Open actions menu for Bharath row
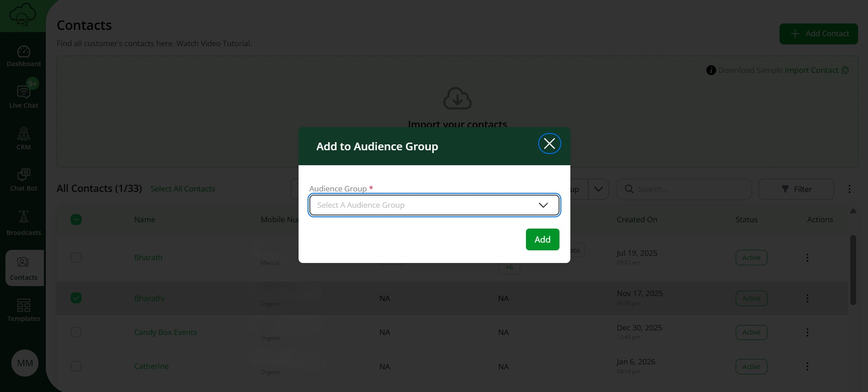 tap(807, 258)
